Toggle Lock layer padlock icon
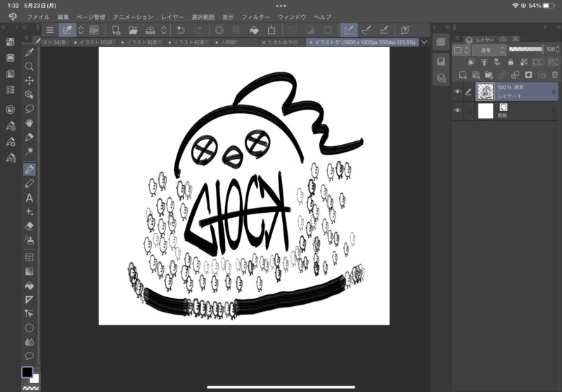Screen dimensions: 562x392 pyautogui.click(x=511, y=62)
